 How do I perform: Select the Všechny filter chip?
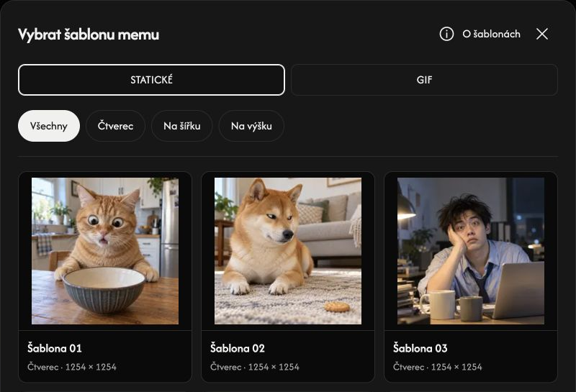tap(49, 126)
